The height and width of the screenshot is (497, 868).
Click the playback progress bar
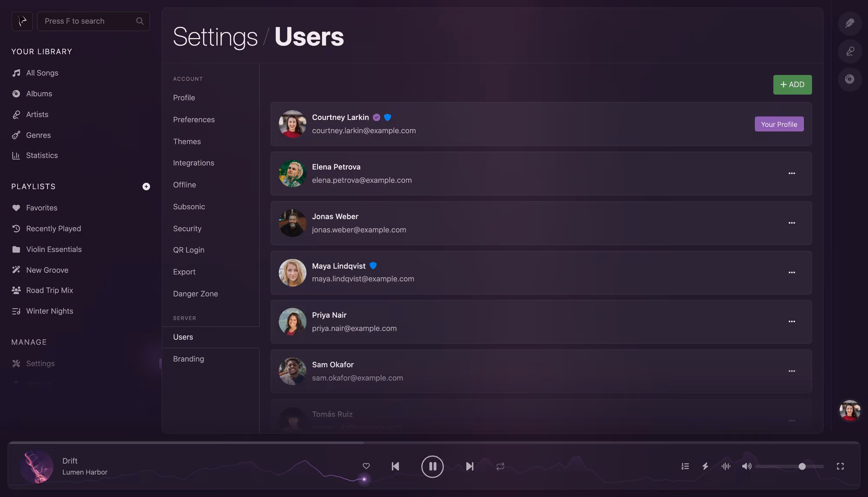pos(434,443)
